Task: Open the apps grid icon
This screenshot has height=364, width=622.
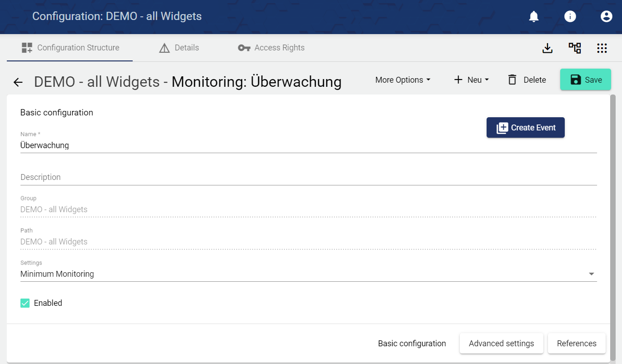Action: tap(602, 48)
